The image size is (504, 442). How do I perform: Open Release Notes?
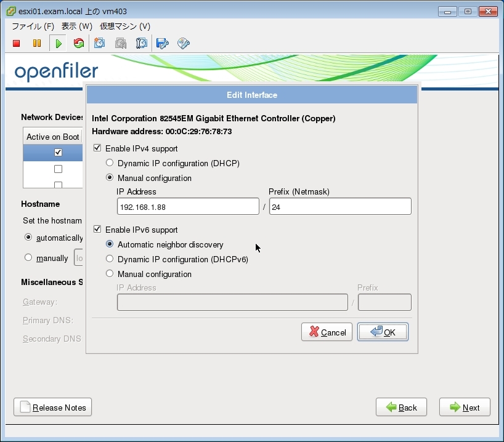[x=53, y=407]
